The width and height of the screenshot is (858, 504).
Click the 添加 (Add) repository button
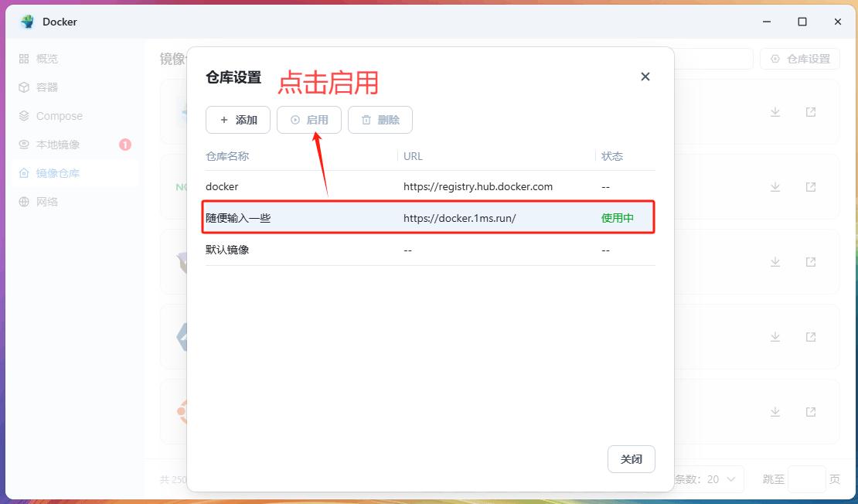[237, 120]
